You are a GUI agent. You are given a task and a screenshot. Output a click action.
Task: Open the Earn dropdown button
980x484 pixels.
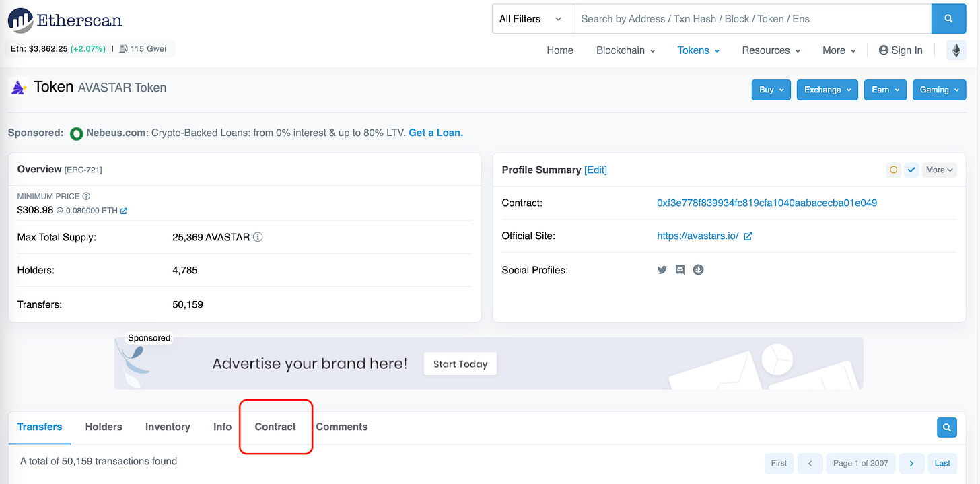click(885, 90)
